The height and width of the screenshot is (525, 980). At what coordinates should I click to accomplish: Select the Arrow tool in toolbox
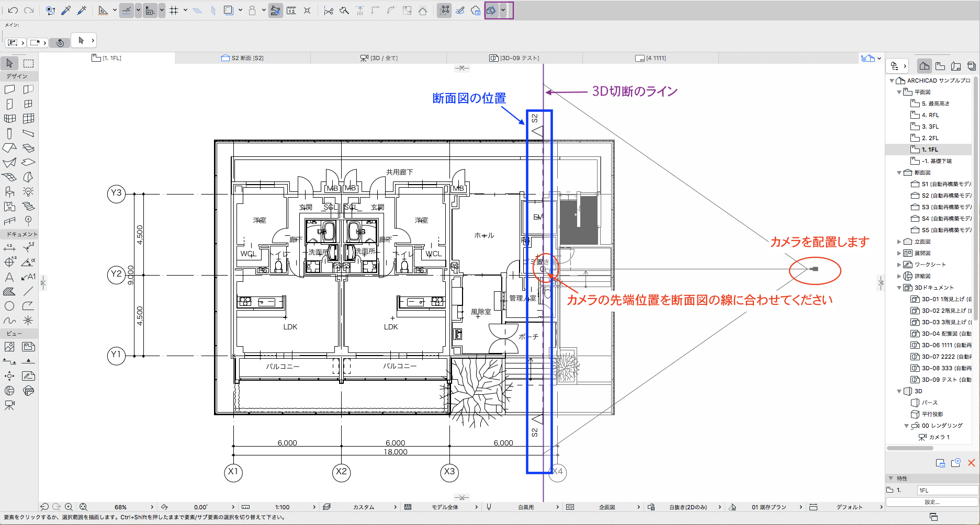[9, 63]
